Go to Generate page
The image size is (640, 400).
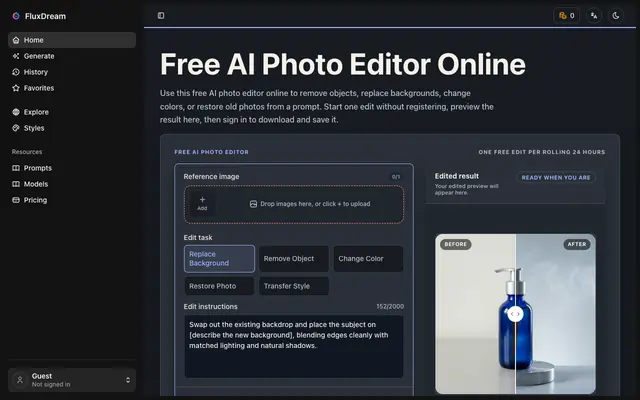click(72, 56)
